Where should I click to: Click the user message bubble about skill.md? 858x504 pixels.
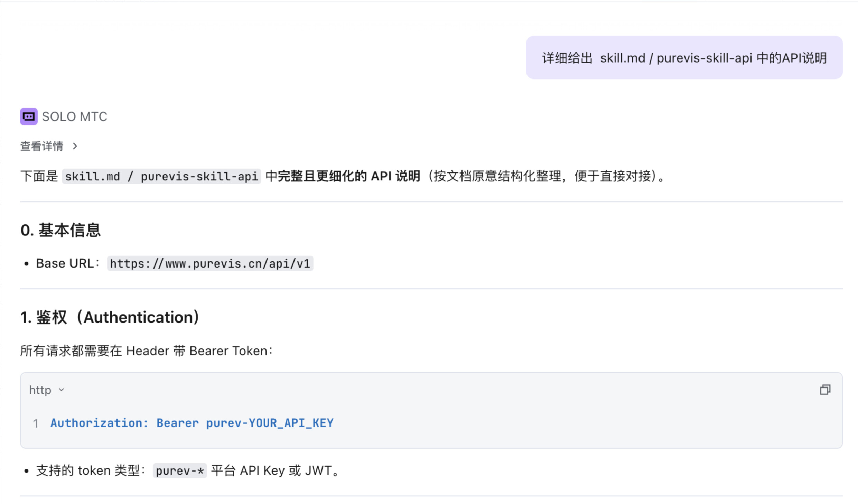(684, 58)
